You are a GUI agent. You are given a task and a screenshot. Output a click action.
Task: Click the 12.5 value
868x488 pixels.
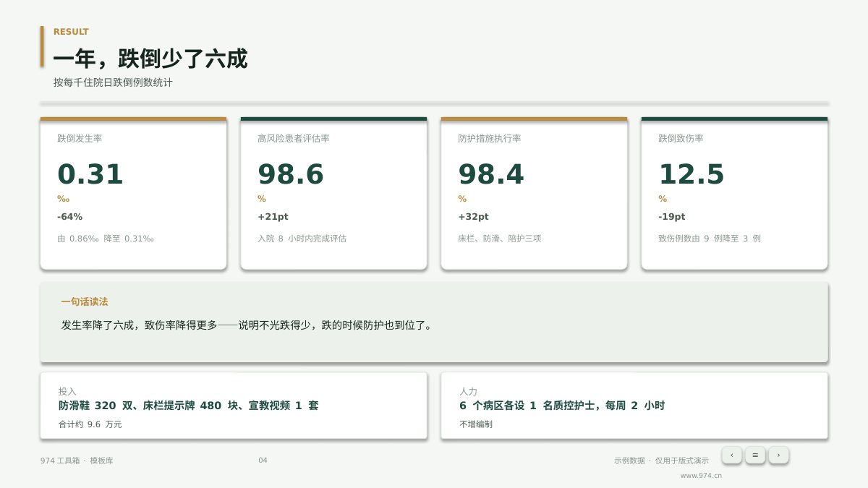[x=692, y=175]
